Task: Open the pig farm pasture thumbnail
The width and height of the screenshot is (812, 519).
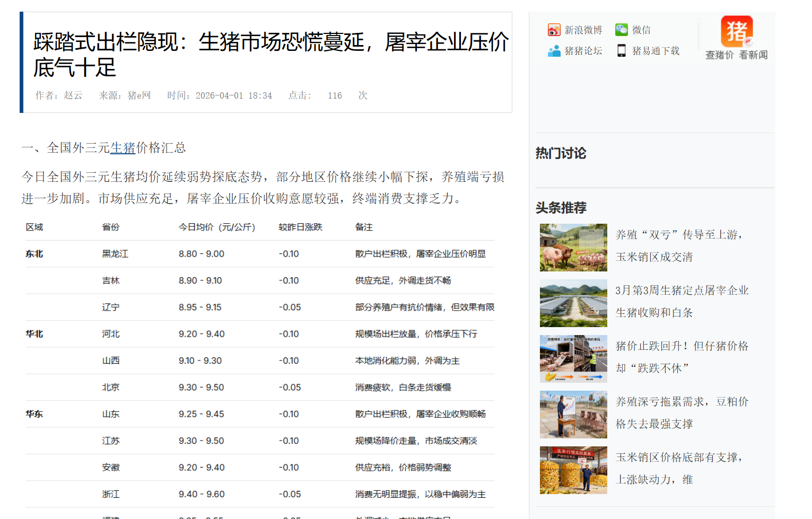Action: pyautogui.click(x=573, y=248)
